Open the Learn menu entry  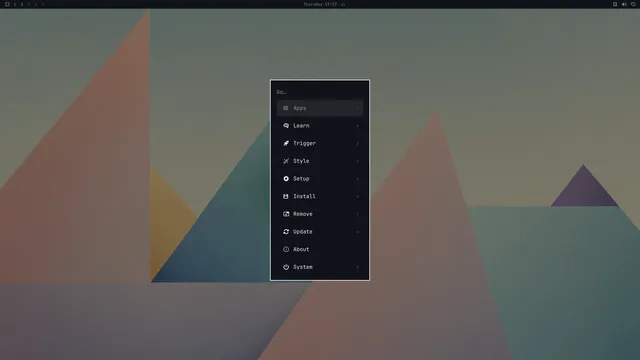(320, 126)
